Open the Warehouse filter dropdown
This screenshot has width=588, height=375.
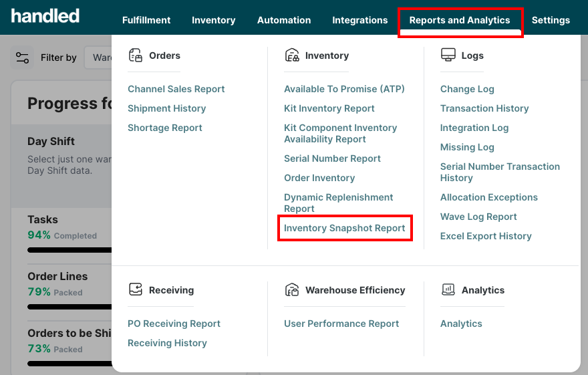point(98,57)
